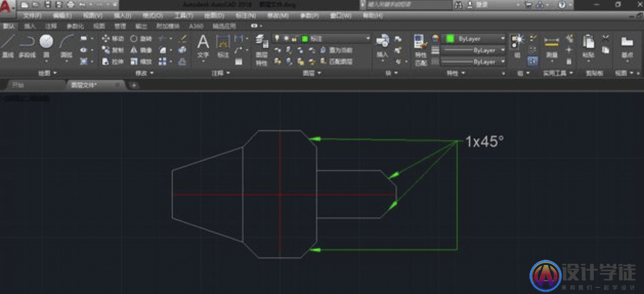Click the Insert block (插入) icon
Viewport: 644px width, 294px height.
click(383, 46)
